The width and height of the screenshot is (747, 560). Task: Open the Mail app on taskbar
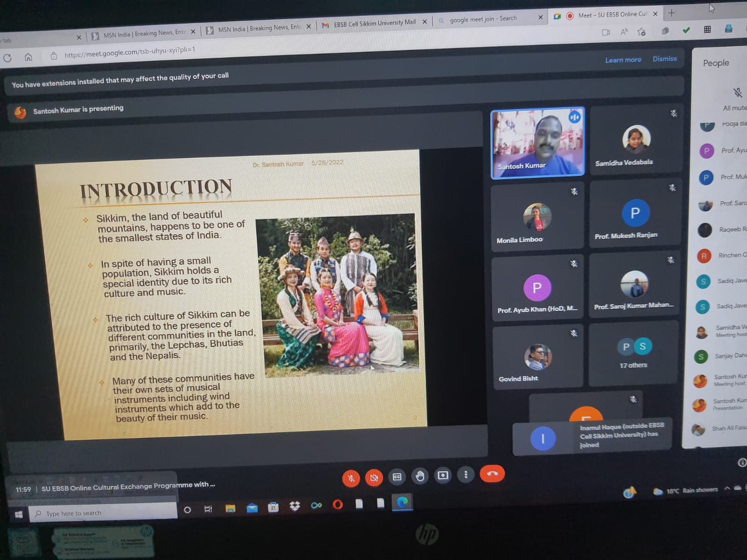pyautogui.click(x=252, y=508)
